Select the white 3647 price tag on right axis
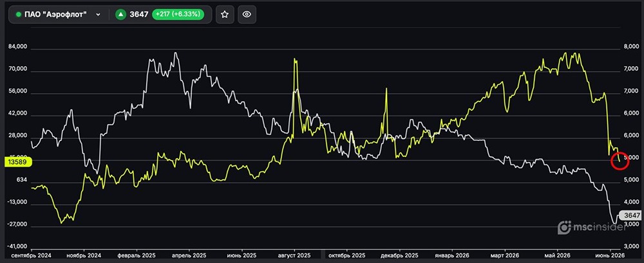Screen dimensions: 644x263 [x=630, y=215]
